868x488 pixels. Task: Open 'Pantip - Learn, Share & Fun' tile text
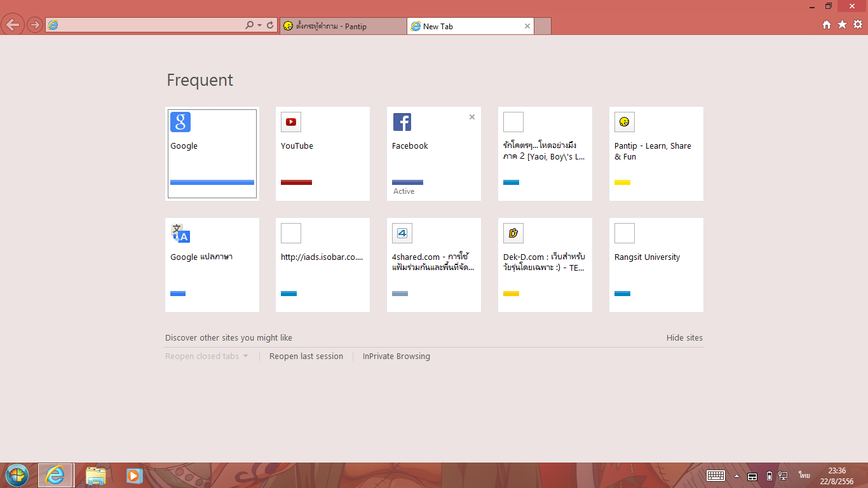tap(653, 151)
